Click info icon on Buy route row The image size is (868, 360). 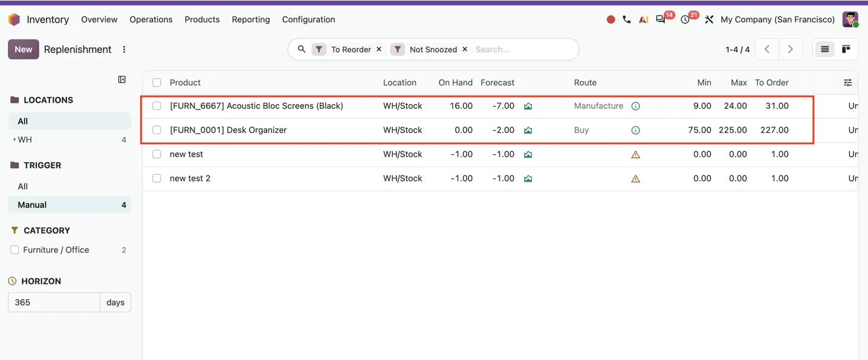[x=635, y=130]
